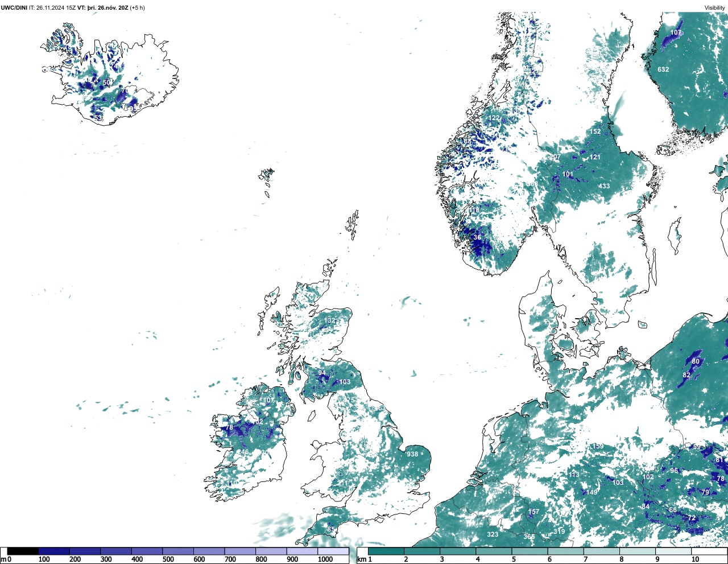Click the '66' visibility value in lower right

tap(673, 510)
